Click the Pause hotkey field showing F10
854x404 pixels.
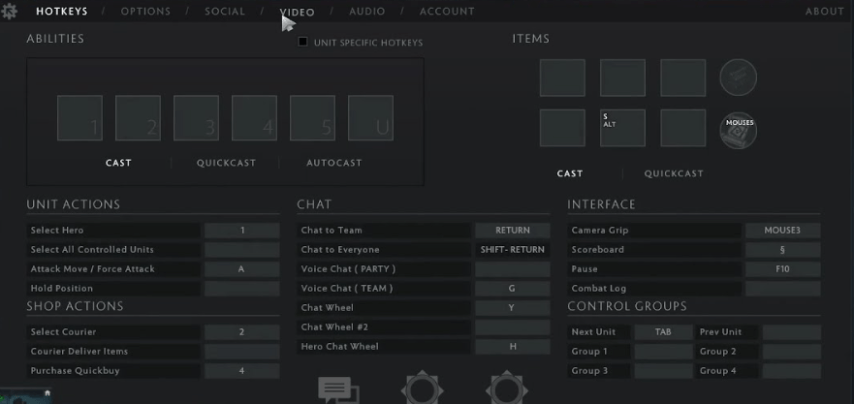[782, 269]
